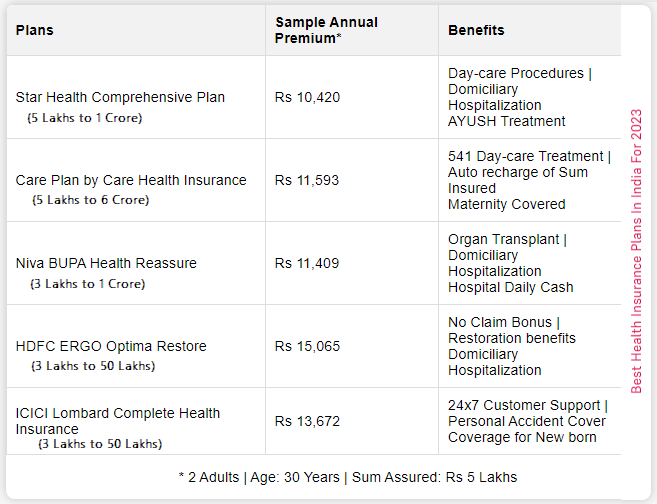The image size is (657, 504).
Task: Click Niva BUPA Health Reassure plan
Action: pos(106,263)
